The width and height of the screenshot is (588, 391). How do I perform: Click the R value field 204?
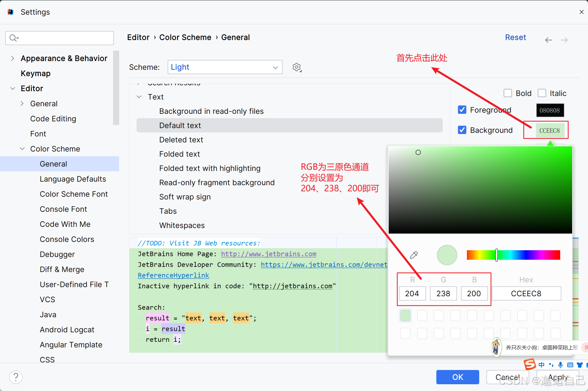coord(412,293)
